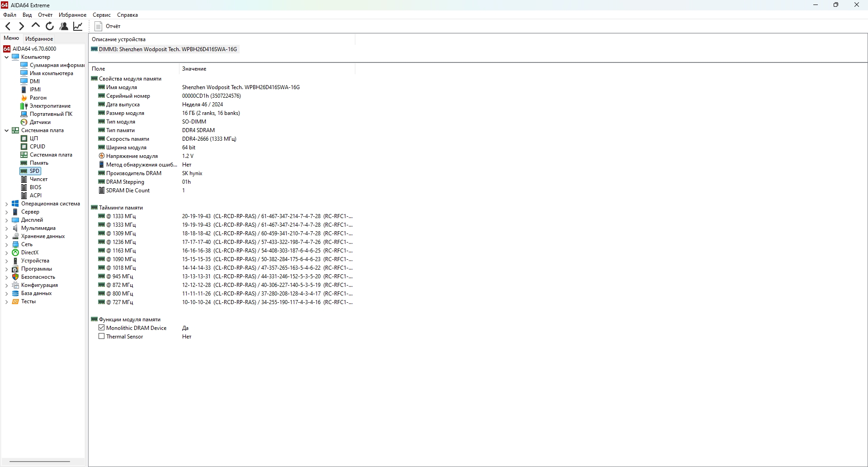The width and height of the screenshot is (868, 467).
Task: Go up one level in toolbar
Action: click(36, 26)
